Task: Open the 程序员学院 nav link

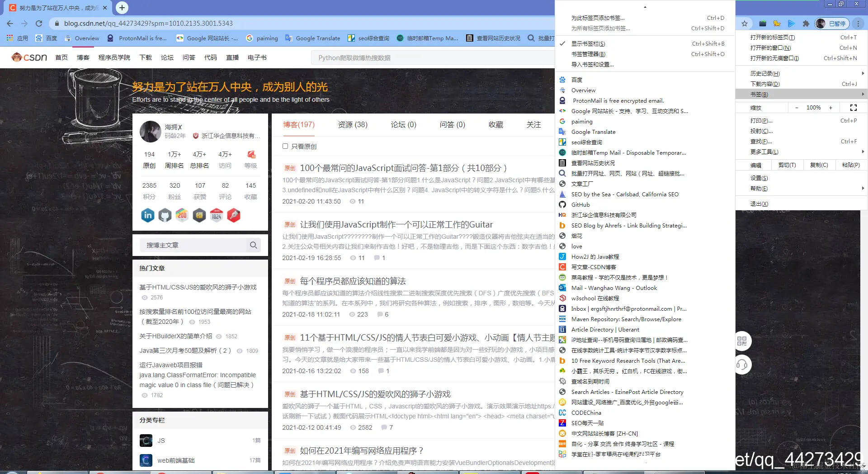Action: click(x=114, y=57)
